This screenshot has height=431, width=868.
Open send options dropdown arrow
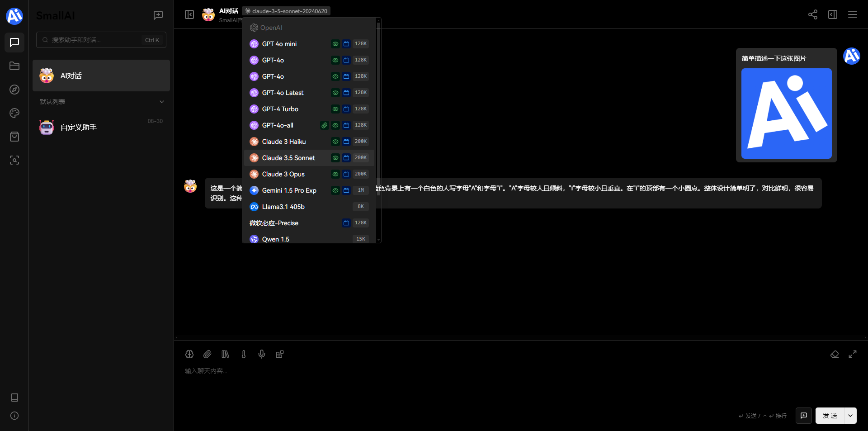pyautogui.click(x=850, y=416)
